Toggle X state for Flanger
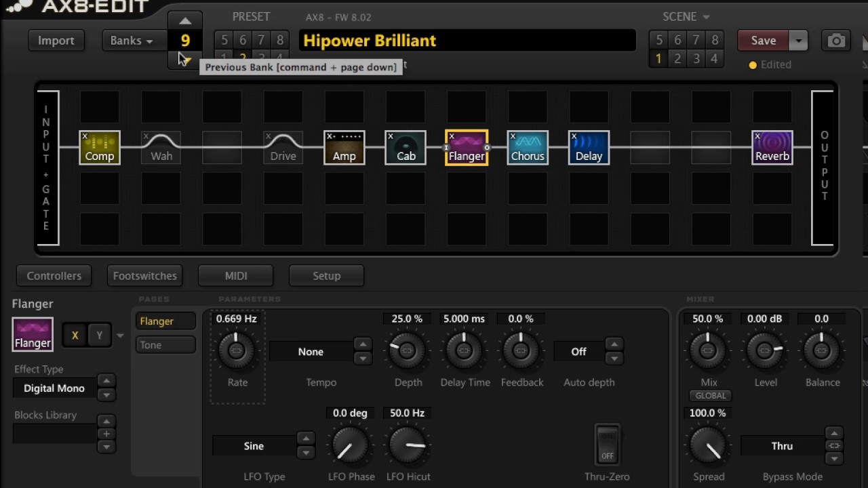 [75, 335]
